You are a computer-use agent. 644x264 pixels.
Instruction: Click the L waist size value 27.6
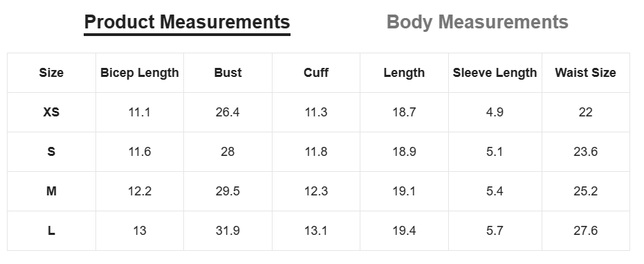point(586,231)
